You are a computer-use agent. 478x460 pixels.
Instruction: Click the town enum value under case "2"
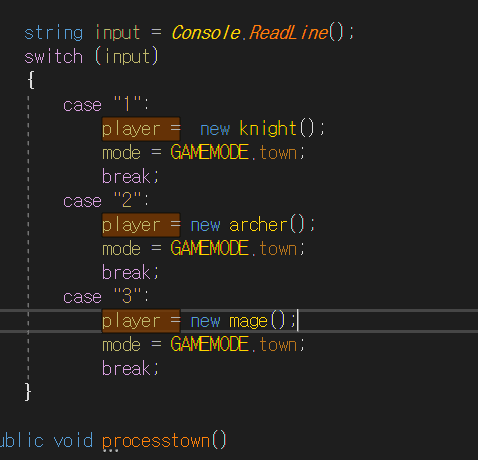278,249
